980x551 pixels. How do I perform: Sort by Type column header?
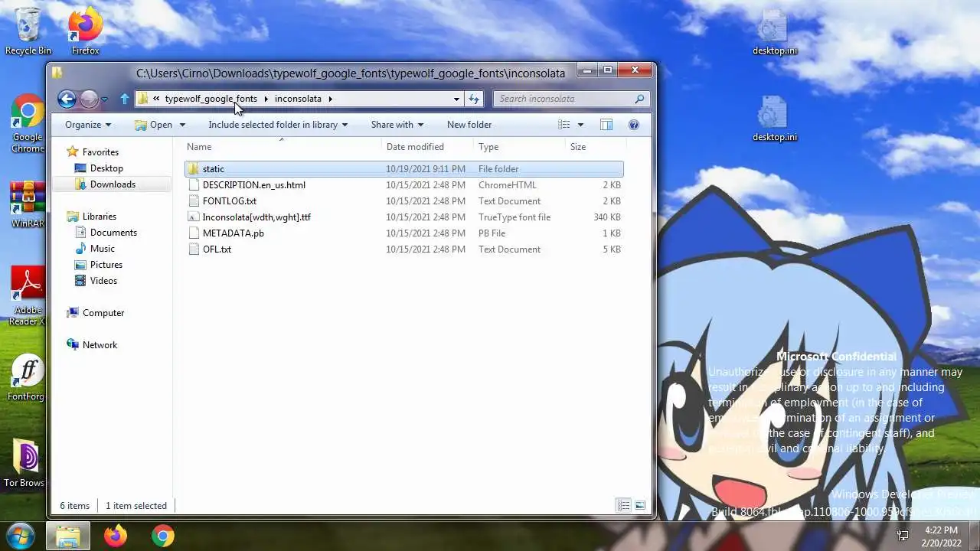519,147
